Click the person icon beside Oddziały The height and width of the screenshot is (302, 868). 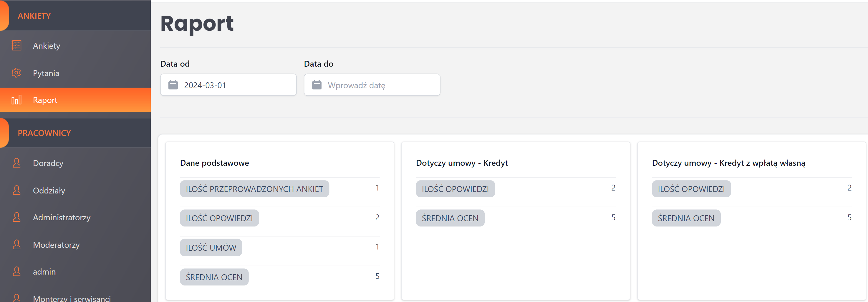point(16,190)
